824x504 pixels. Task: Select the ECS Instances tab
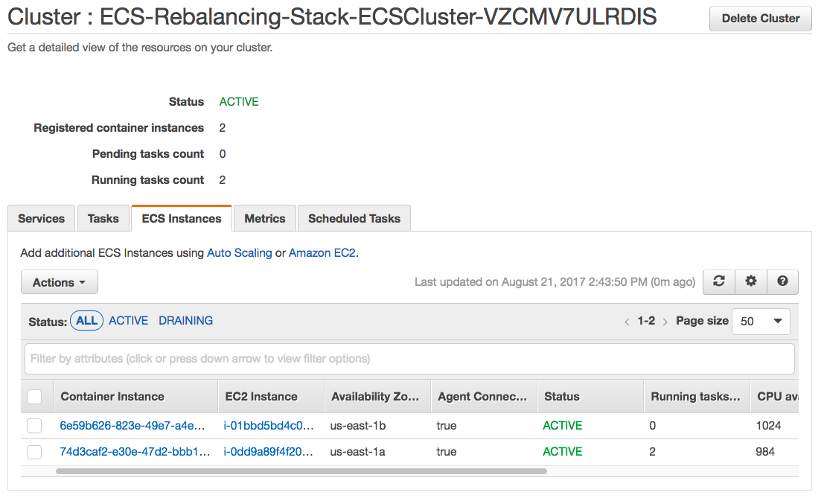click(182, 219)
